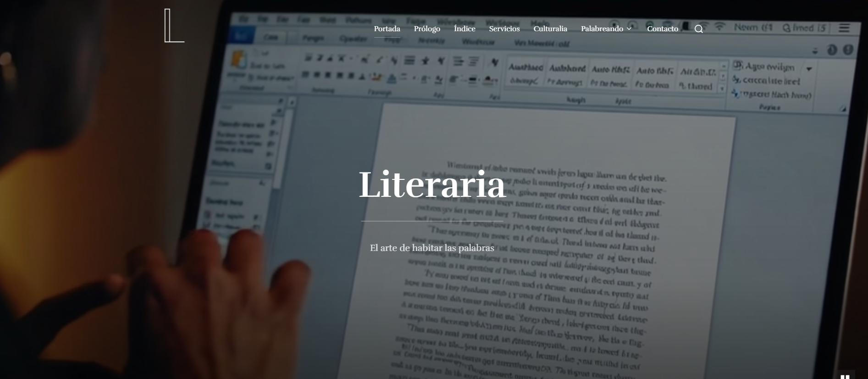Image resolution: width=868 pixels, height=379 pixels.
Task: Open the Contacto page
Action: click(663, 28)
